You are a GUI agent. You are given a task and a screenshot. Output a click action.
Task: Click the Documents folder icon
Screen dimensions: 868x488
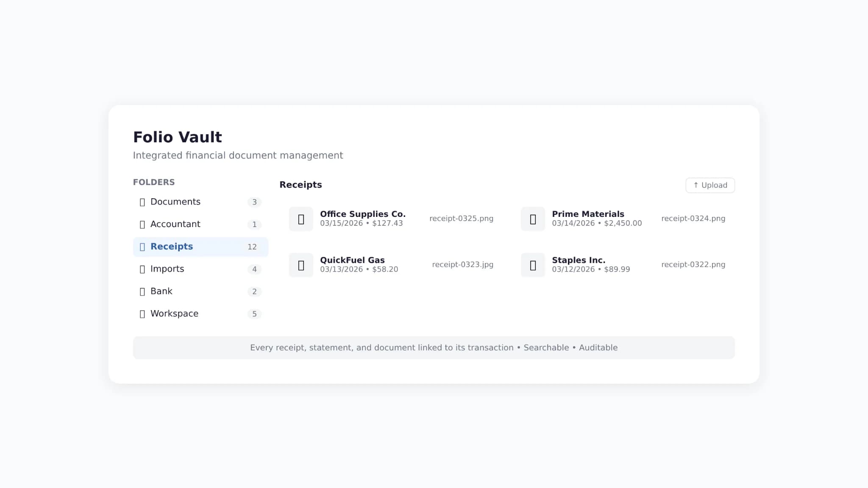coord(142,202)
